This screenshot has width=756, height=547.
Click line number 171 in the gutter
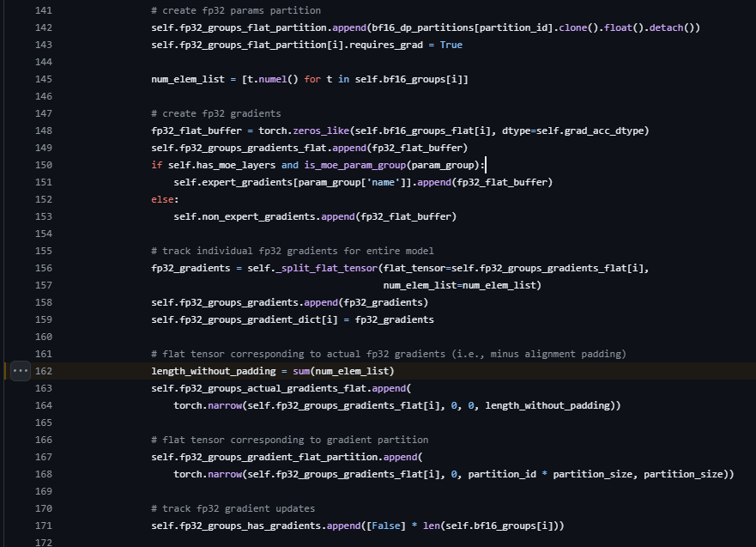[43, 526]
